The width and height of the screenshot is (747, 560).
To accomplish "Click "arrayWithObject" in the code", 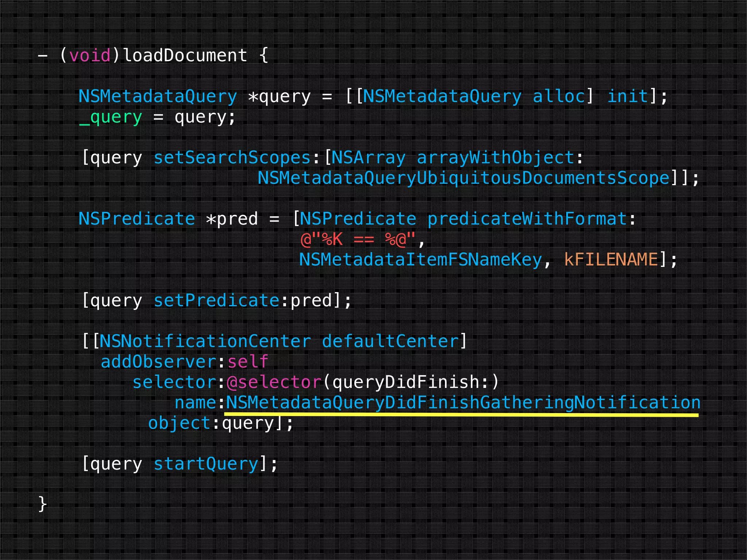I will pyautogui.click(x=495, y=158).
